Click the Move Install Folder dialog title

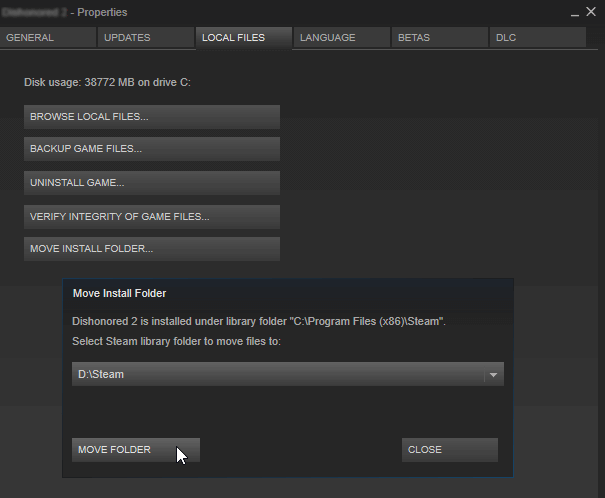pyautogui.click(x=120, y=294)
